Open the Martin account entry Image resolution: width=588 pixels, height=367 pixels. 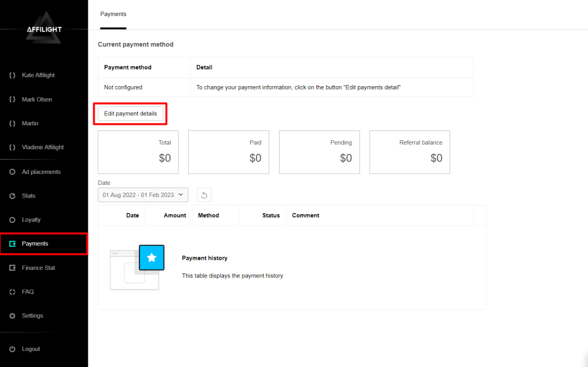[x=30, y=123]
